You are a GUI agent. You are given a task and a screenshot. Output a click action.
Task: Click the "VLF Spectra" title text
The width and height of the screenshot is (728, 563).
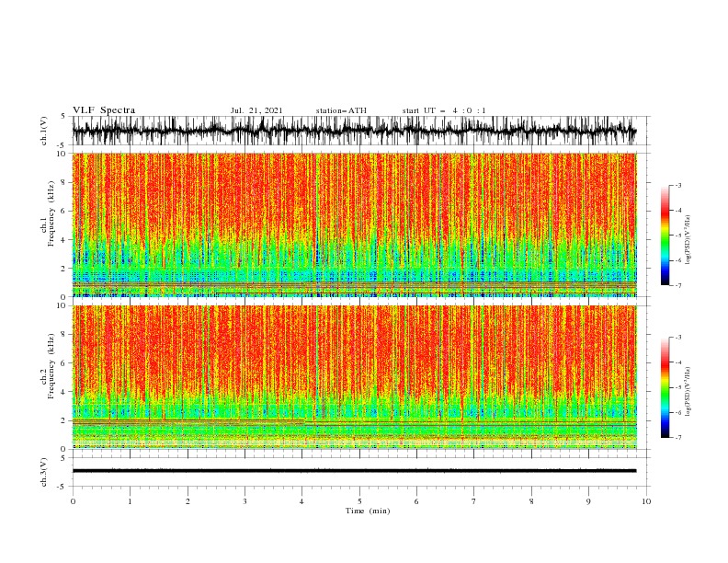[104, 110]
